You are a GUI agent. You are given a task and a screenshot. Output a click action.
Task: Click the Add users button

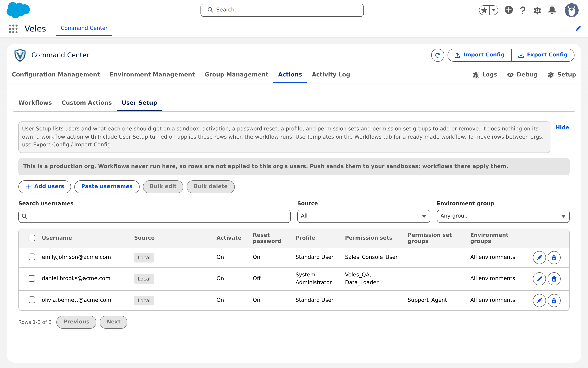[45, 187]
